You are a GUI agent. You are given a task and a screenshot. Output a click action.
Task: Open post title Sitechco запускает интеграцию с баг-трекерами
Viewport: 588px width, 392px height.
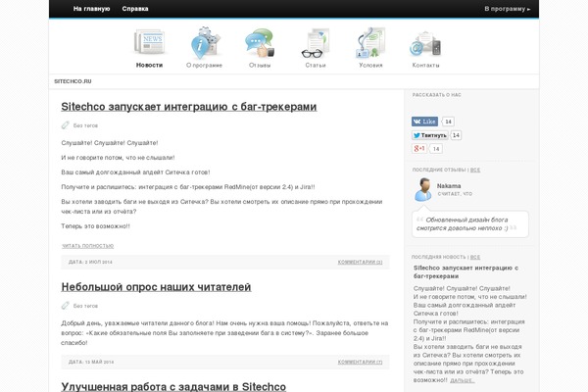[x=189, y=107]
